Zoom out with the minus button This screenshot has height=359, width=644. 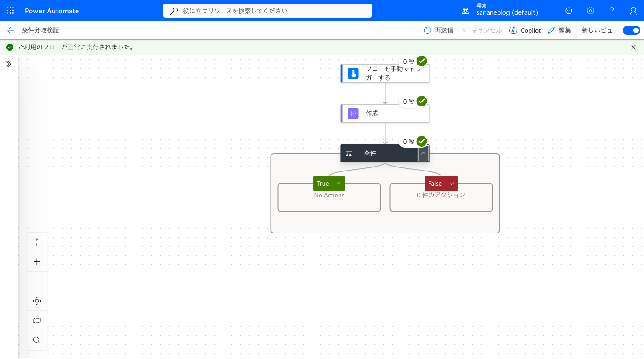point(37,281)
